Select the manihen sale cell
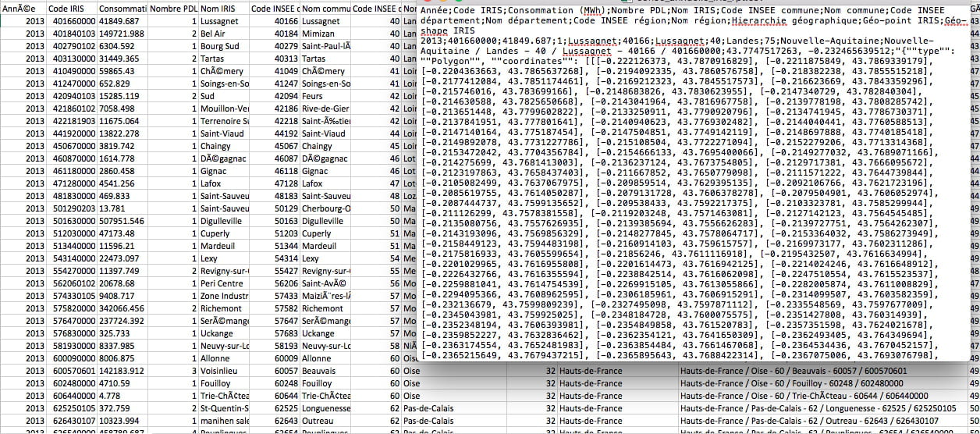 click(x=224, y=421)
